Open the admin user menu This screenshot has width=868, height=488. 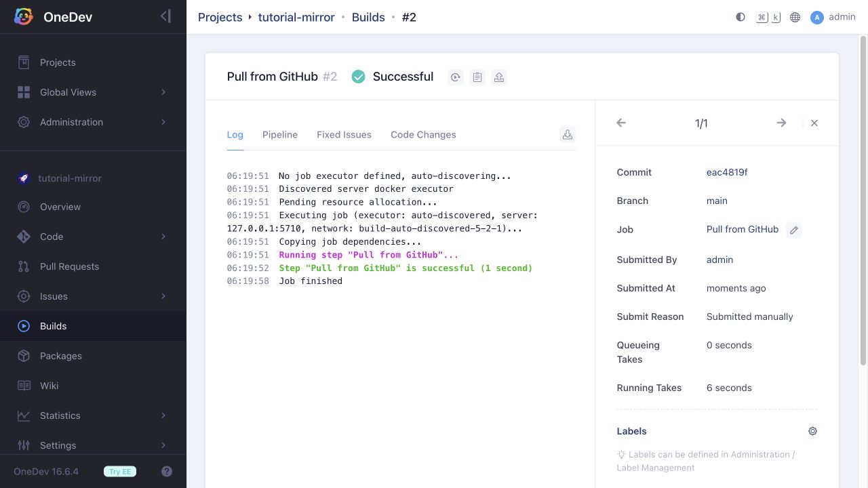(833, 17)
